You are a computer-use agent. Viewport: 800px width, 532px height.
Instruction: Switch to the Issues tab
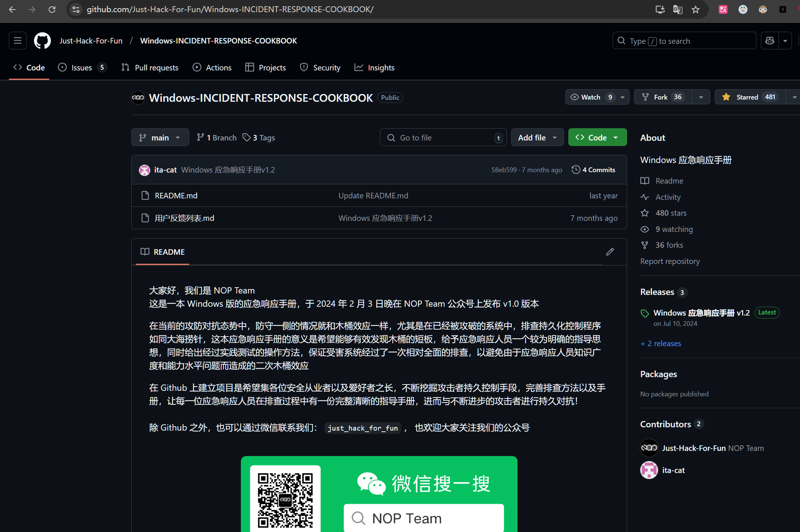click(x=82, y=68)
